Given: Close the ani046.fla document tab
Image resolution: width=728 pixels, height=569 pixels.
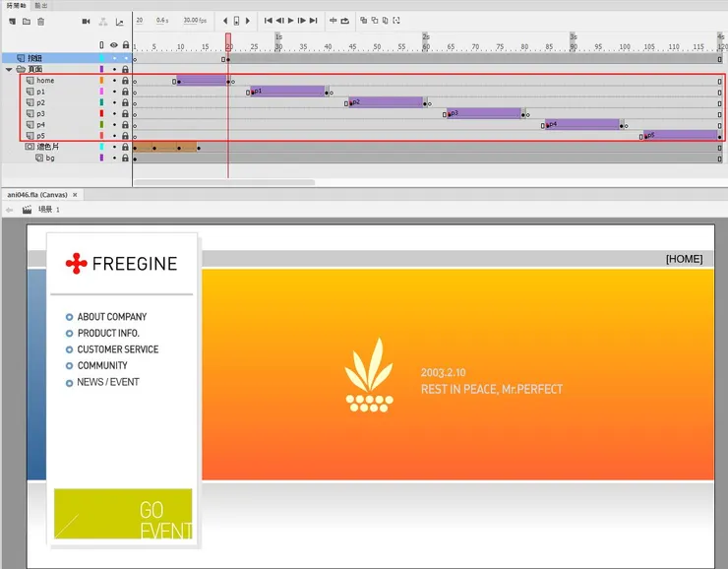Looking at the screenshot, I should 75,195.
